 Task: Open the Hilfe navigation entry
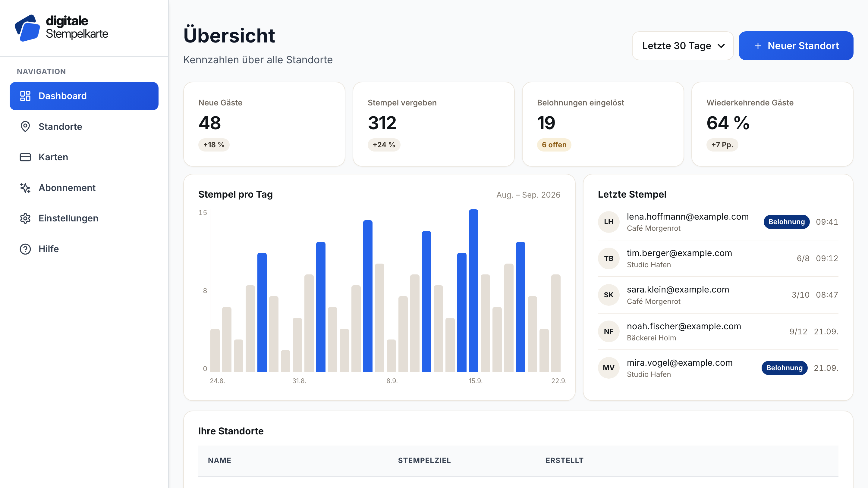(84, 249)
